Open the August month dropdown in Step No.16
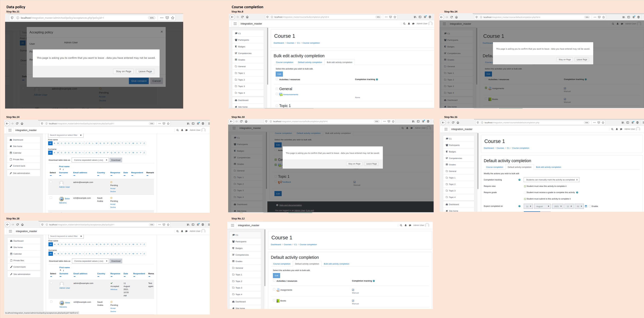Viewport: 644px width, 318px height. pyautogui.click(x=543, y=206)
